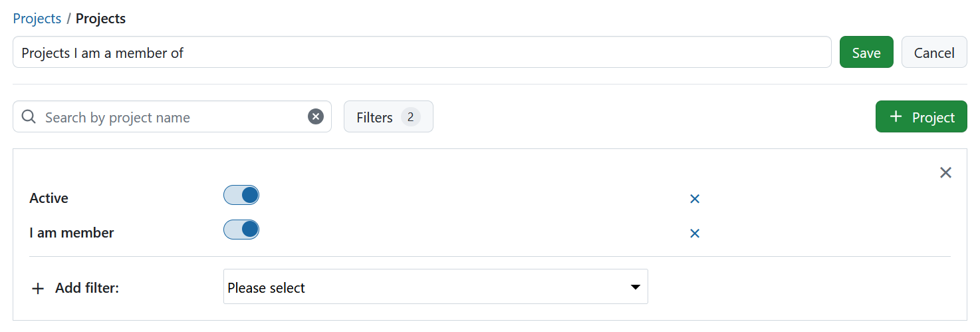Expand the Filters button panel
This screenshot has height=332, width=980.
375,117
